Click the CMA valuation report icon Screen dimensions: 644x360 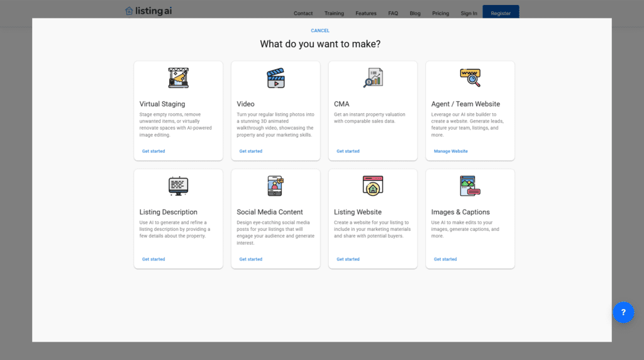tap(373, 78)
